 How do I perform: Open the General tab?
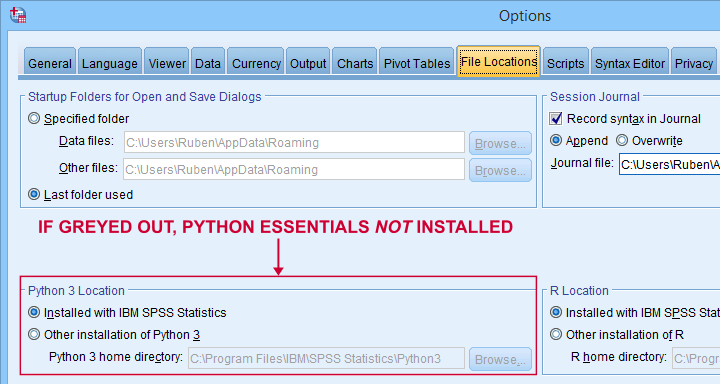50,61
